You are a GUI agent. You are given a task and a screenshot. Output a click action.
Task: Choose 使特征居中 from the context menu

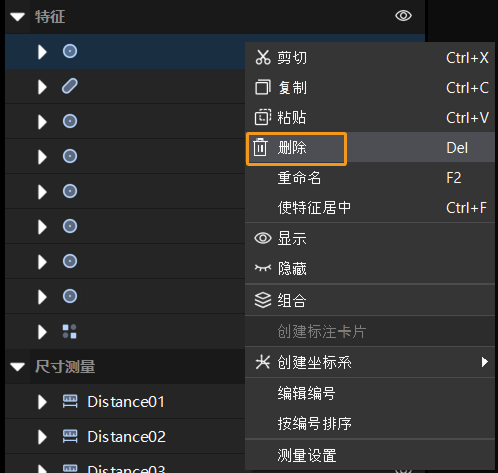click(370, 207)
